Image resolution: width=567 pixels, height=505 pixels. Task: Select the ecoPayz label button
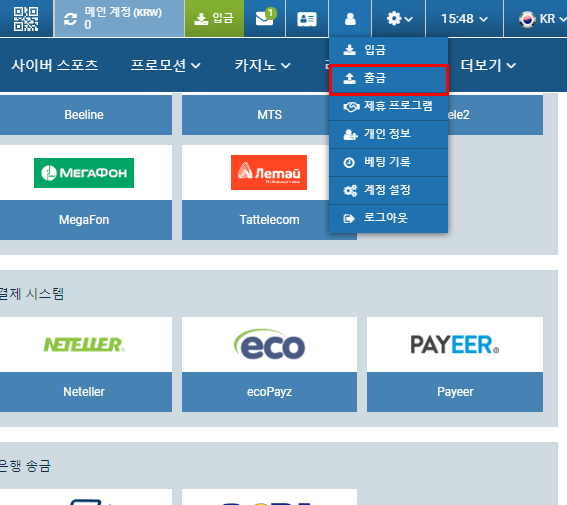pos(269,392)
